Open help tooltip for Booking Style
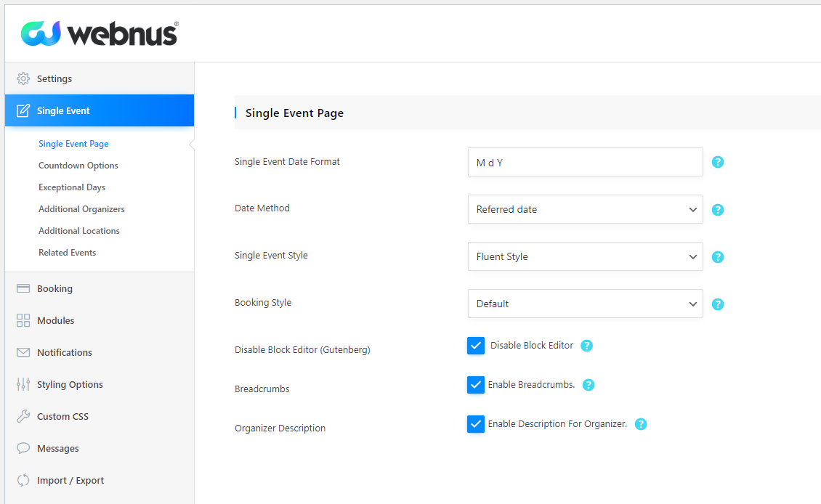Screen dimensions: 821x504 718,304
